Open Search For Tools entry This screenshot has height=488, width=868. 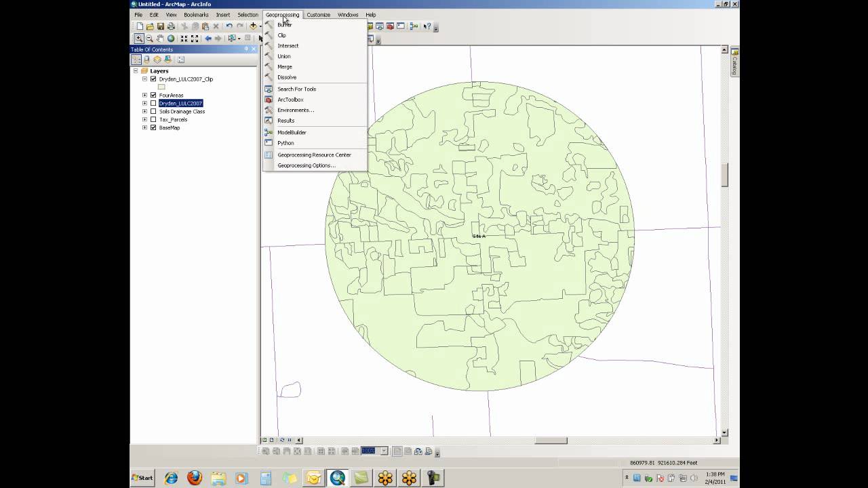point(315,89)
